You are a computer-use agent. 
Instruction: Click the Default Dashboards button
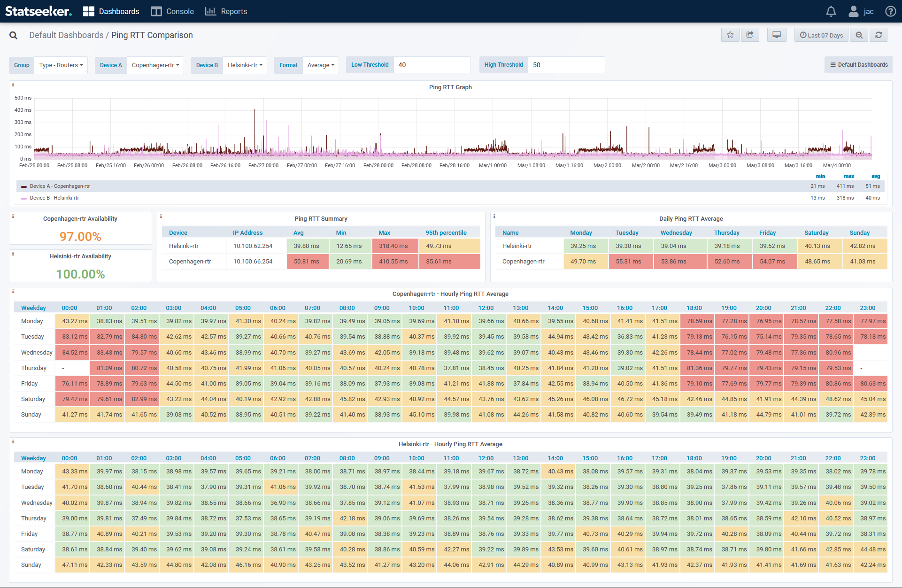click(858, 64)
